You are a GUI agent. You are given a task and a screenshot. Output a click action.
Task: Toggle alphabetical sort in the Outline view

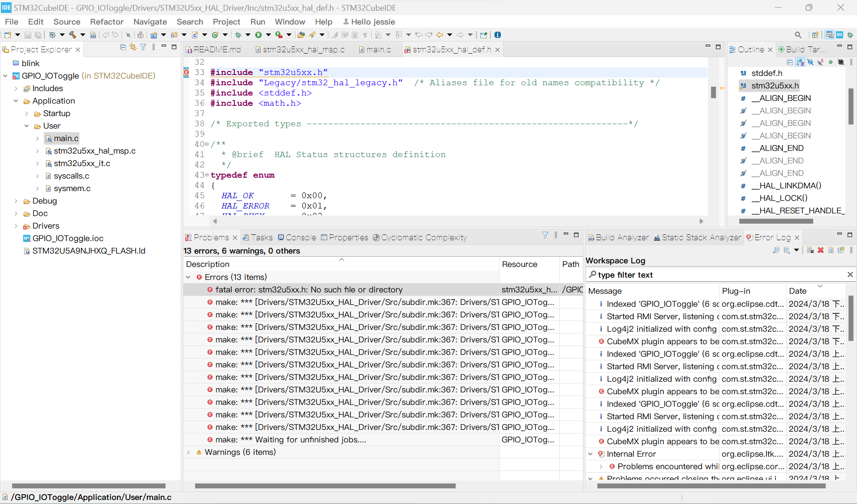(x=800, y=62)
